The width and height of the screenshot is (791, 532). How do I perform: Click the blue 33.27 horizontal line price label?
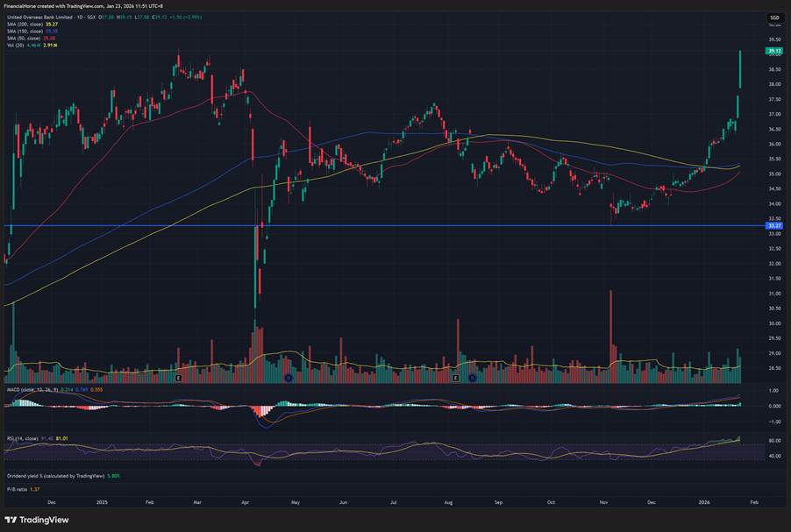(774, 226)
